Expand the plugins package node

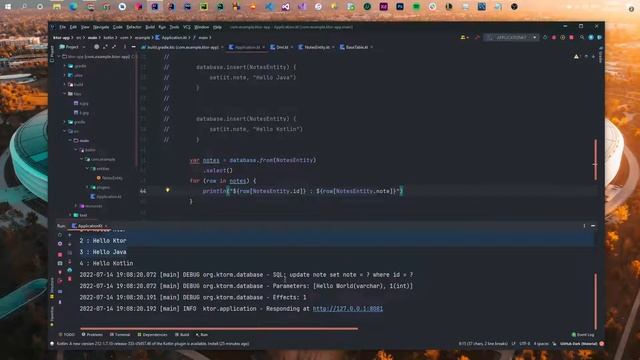(x=87, y=187)
